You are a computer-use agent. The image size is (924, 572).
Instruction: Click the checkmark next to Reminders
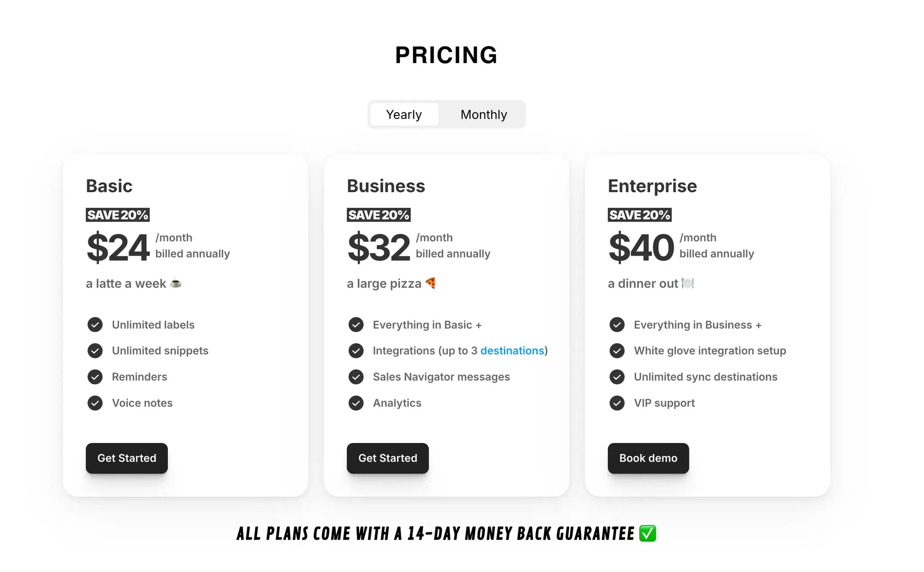pyautogui.click(x=95, y=377)
